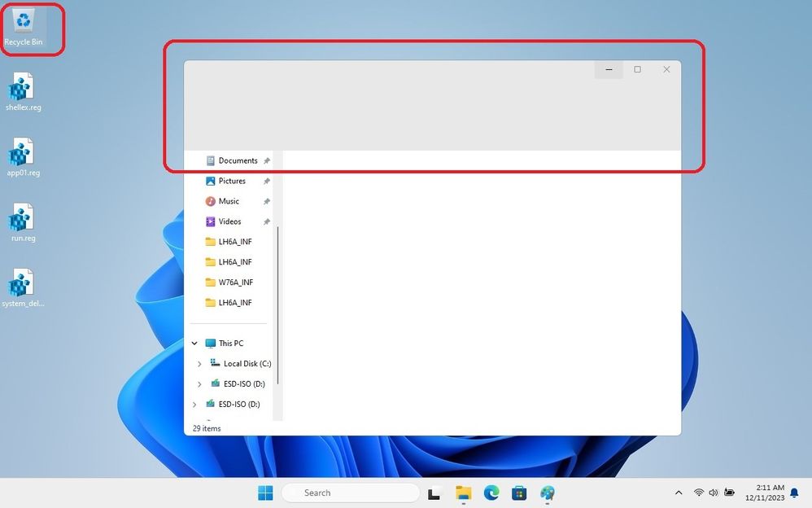
Task: Toggle the pin next to Music
Action: pyautogui.click(x=267, y=201)
